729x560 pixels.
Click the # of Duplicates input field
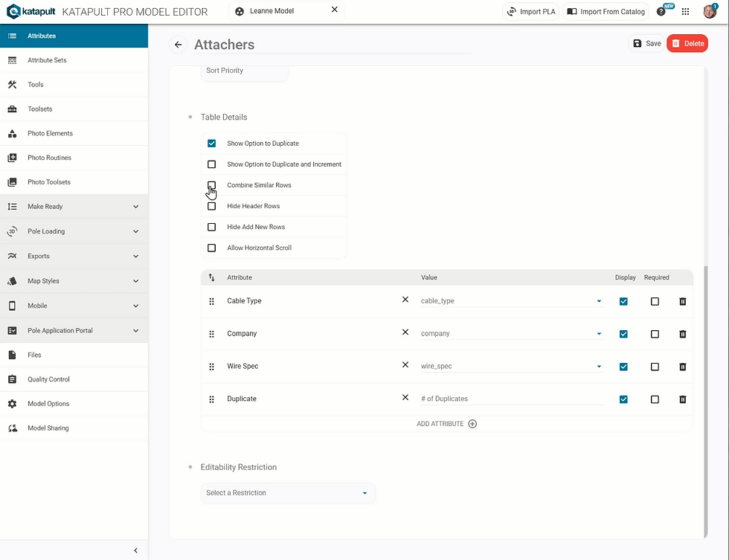point(512,399)
